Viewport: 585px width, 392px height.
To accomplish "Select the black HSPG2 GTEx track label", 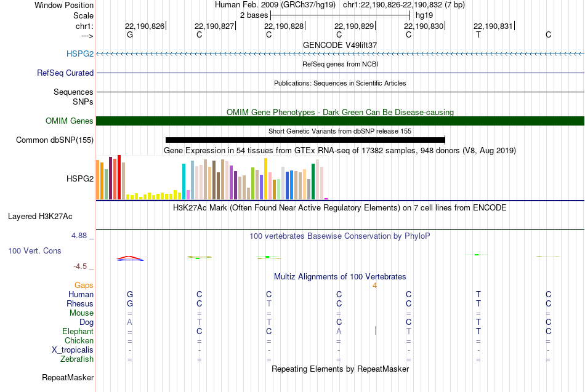I will [80, 178].
